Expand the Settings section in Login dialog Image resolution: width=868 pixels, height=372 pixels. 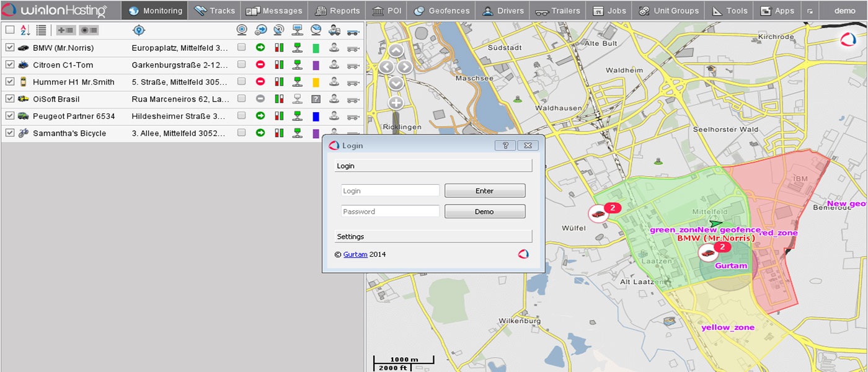tap(433, 236)
